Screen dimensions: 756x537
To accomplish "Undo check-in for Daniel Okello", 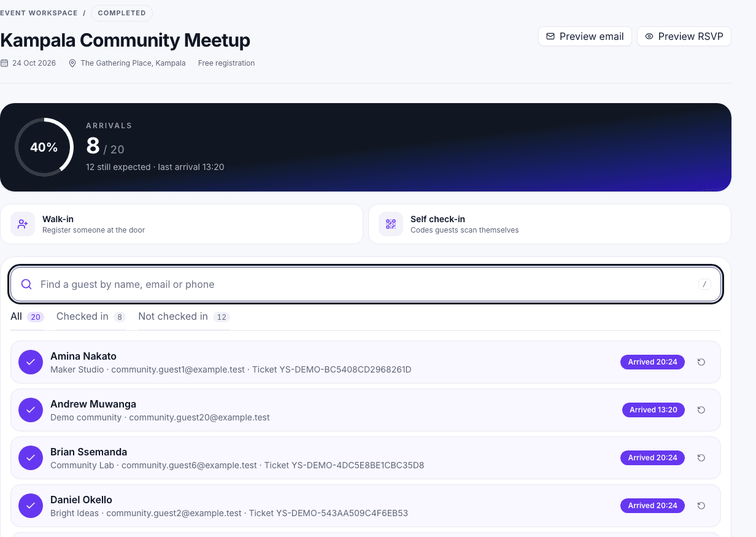I will point(701,506).
